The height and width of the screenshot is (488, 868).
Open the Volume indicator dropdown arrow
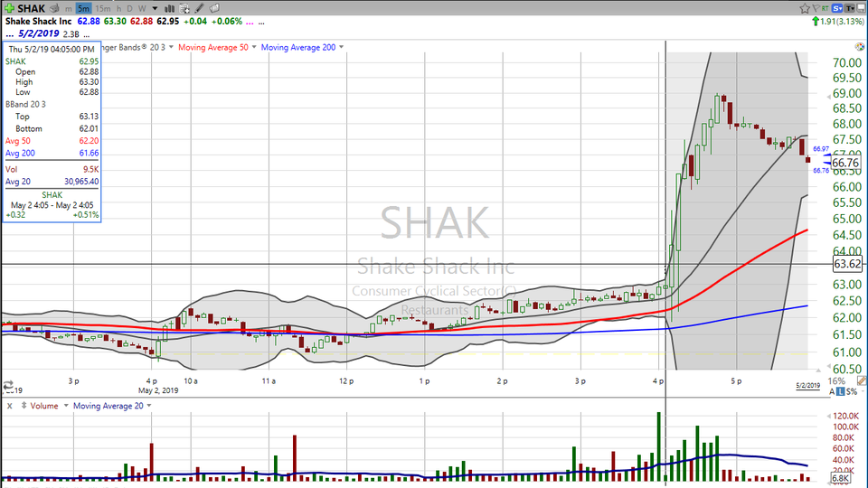point(66,406)
